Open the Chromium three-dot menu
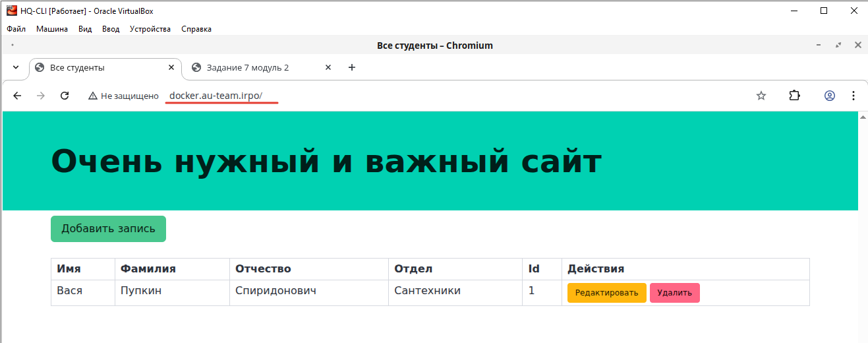The image size is (868, 343). [854, 96]
